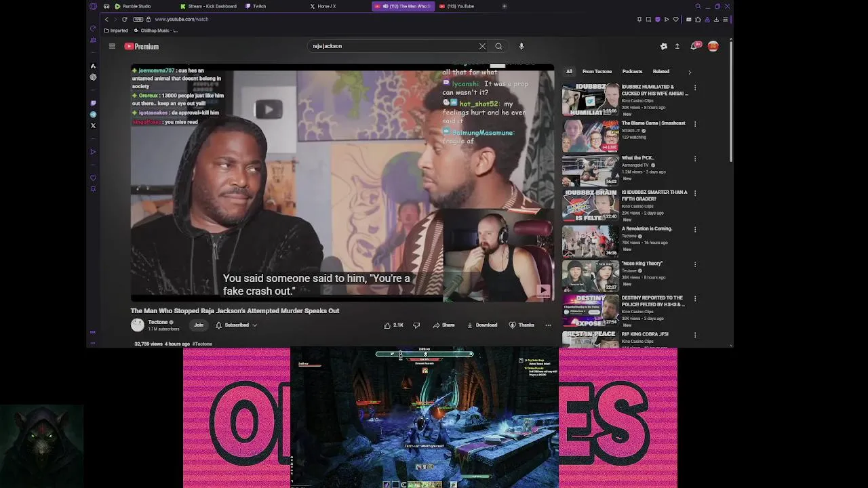The width and height of the screenshot is (868, 488).
Task: Open bookmarks heart in sidebar
Action: click(x=93, y=178)
